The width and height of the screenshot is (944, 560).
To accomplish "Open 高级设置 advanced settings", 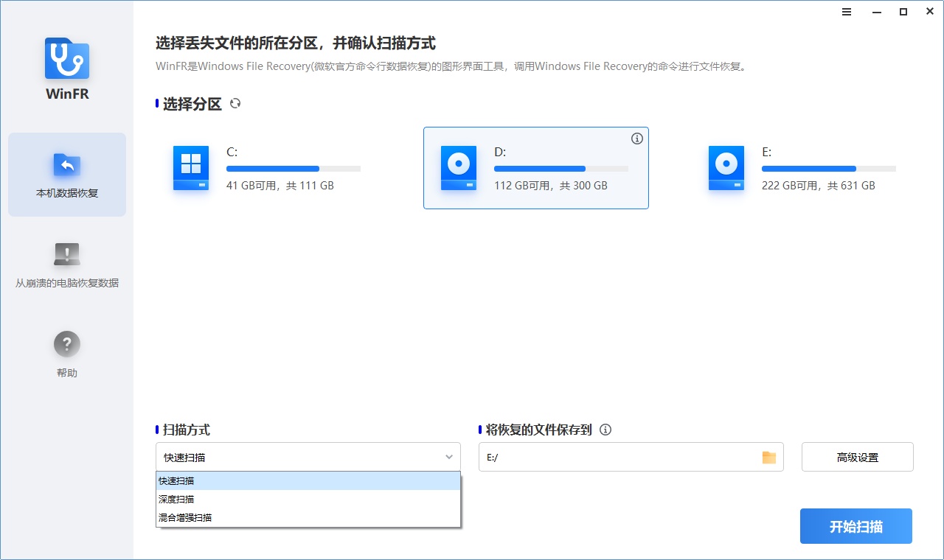I will point(858,457).
